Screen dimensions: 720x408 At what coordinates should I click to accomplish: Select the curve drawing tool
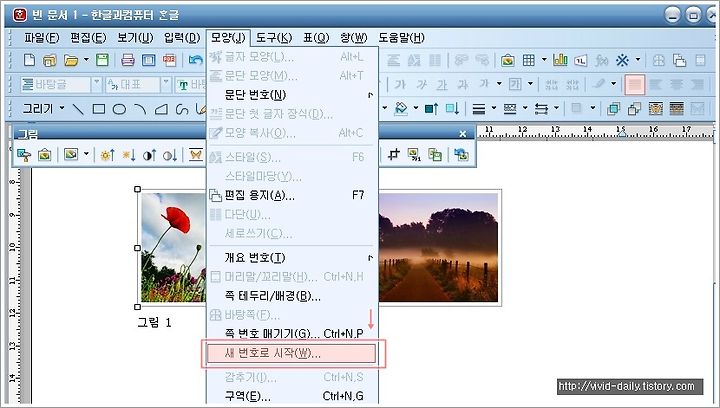[182, 109]
